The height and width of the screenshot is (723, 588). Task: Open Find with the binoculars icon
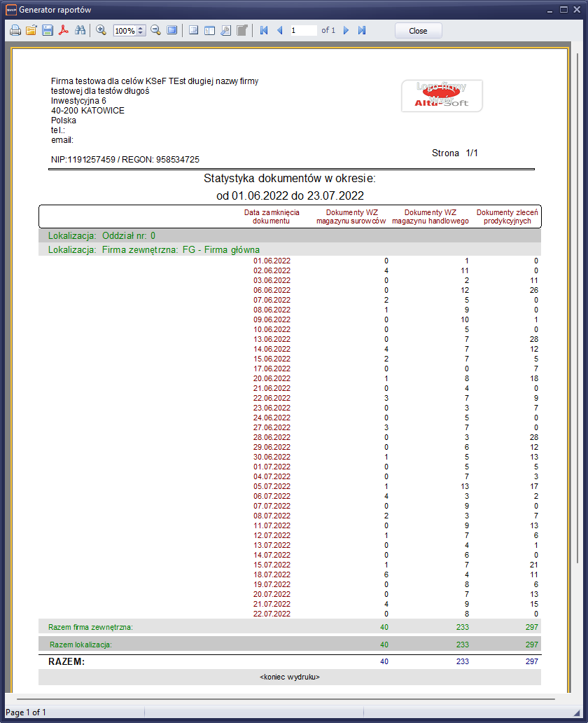point(80,31)
